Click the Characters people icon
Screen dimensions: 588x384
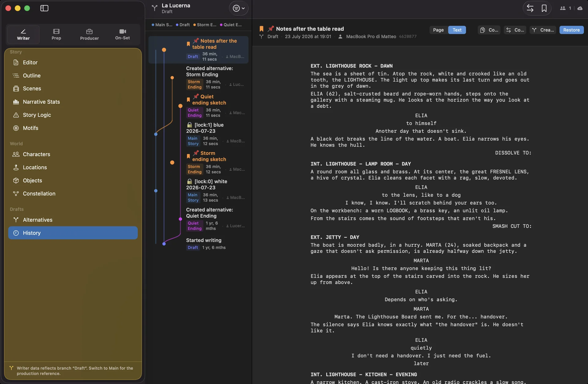tap(16, 154)
